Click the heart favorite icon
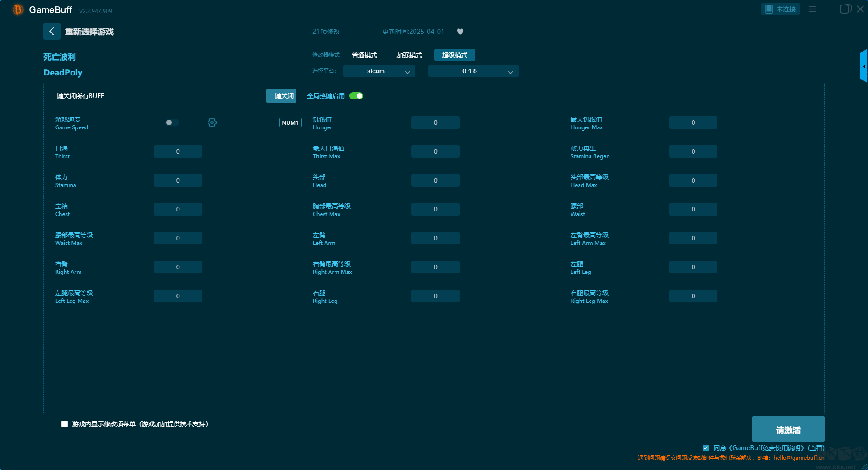Image resolution: width=868 pixels, height=470 pixels. (x=460, y=32)
